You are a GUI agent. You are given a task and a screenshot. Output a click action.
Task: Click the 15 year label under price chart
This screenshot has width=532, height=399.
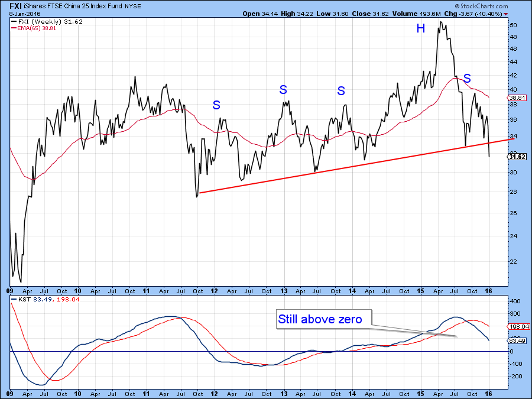tap(421, 291)
